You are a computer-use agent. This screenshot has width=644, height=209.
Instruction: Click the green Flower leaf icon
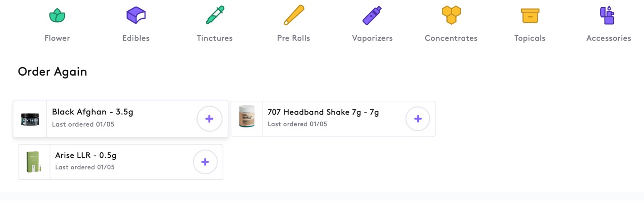57,16
